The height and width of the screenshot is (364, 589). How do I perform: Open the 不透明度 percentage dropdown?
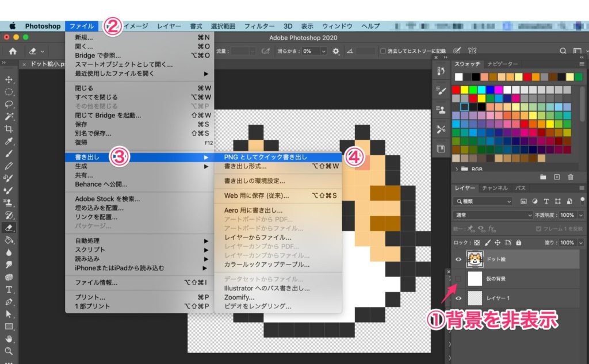click(580, 215)
